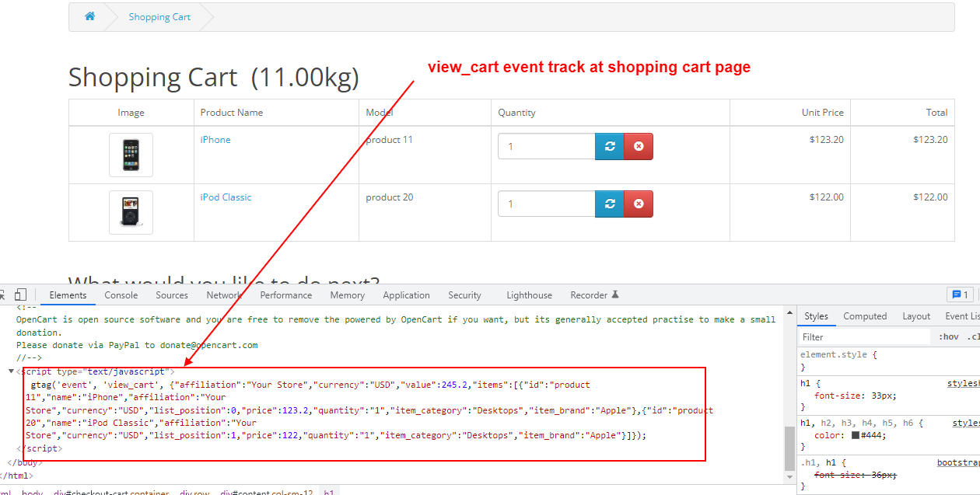Open the DevTools issues counter badge
Viewport: 980px width, 495px height.
click(959, 295)
